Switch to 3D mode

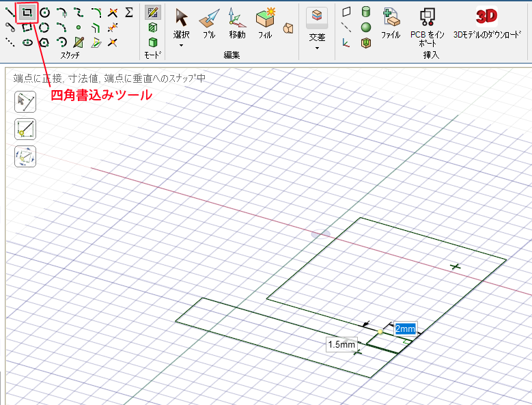click(153, 42)
